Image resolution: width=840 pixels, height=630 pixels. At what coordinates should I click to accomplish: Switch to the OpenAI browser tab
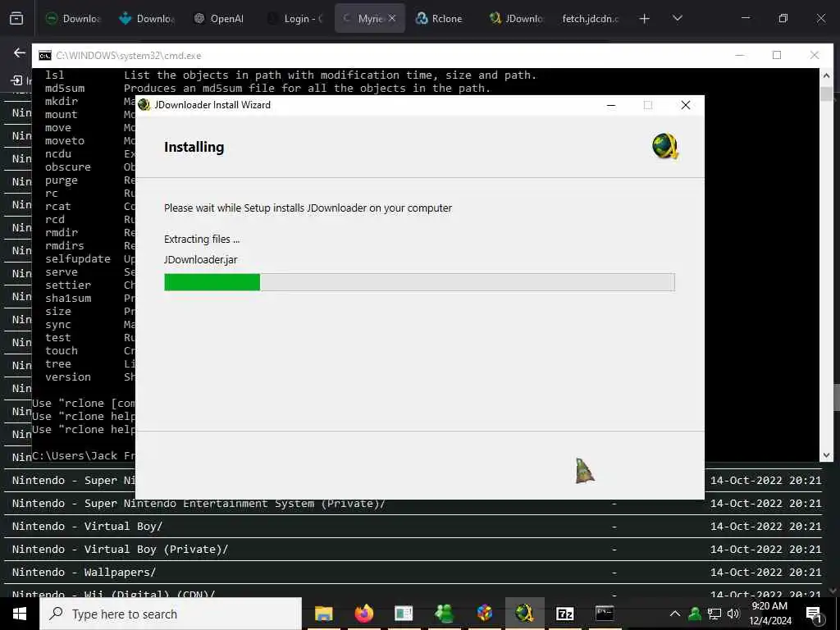click(220, 18)
